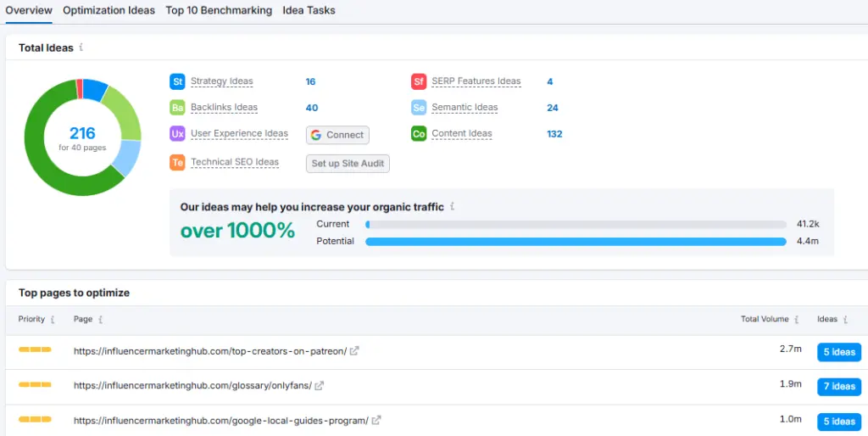Click the Set up Site Audit button
Viewport: 868px width, 436px height.
click(348, 164)
